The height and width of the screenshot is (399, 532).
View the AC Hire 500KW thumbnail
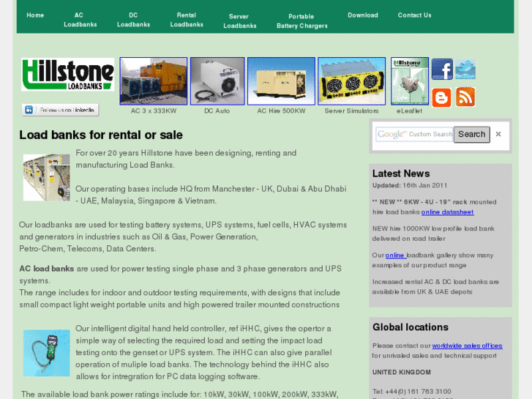(281, 81)
